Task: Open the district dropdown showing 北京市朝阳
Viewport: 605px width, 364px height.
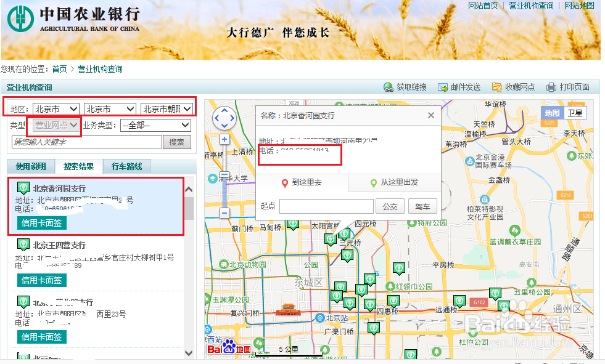Action: [167, 109]
